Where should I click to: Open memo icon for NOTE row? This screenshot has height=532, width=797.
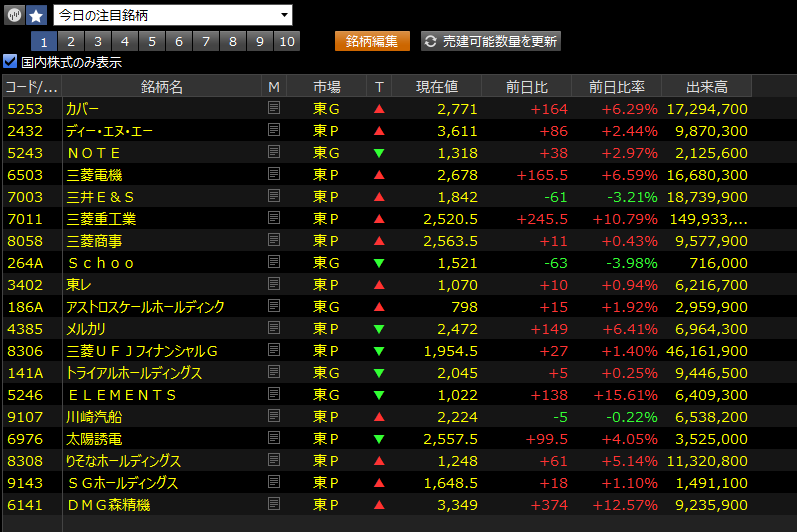[273, 151]
